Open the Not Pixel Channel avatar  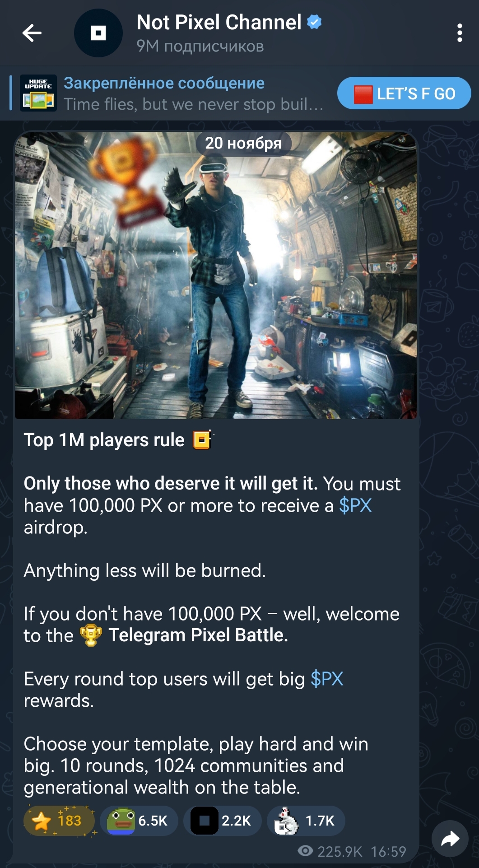[x=98, y=33]
